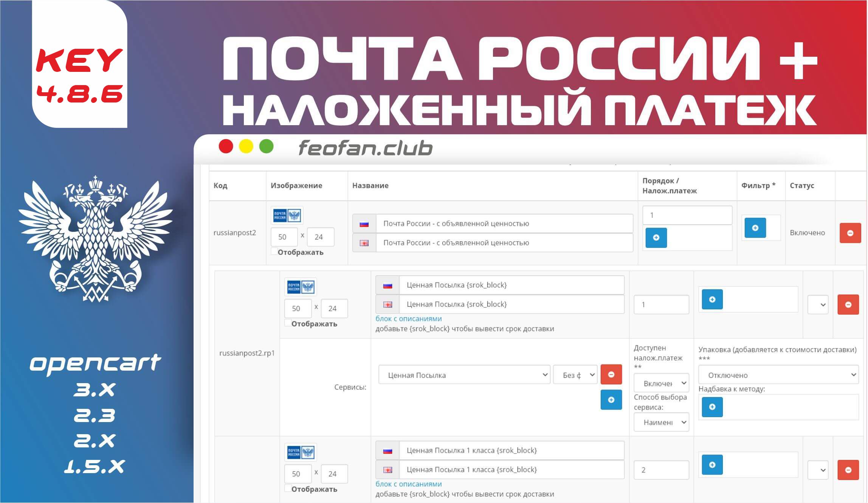868x503 pixels.
Task: Edit image width for Ценная Посылка 1 класса
Action: [298, 474]
